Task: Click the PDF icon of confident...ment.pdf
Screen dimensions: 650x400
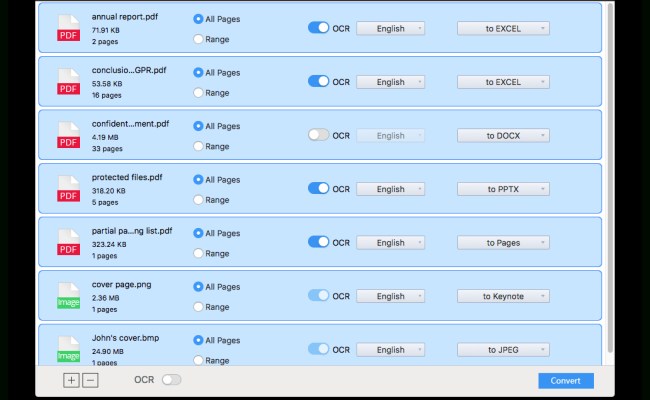Action: pos(68,135)
